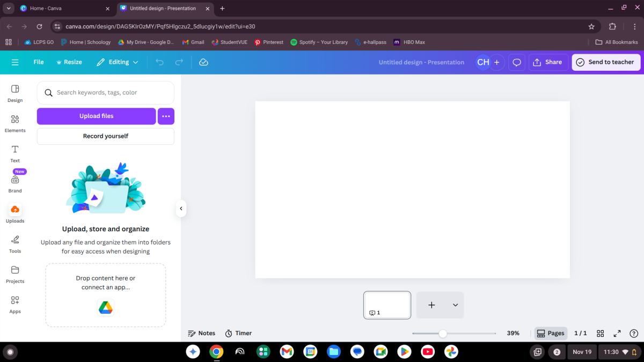Image resolution: width=644 pixels, height=362 pixels.
Task: Open a new browser tab
Action: (222, 9)
